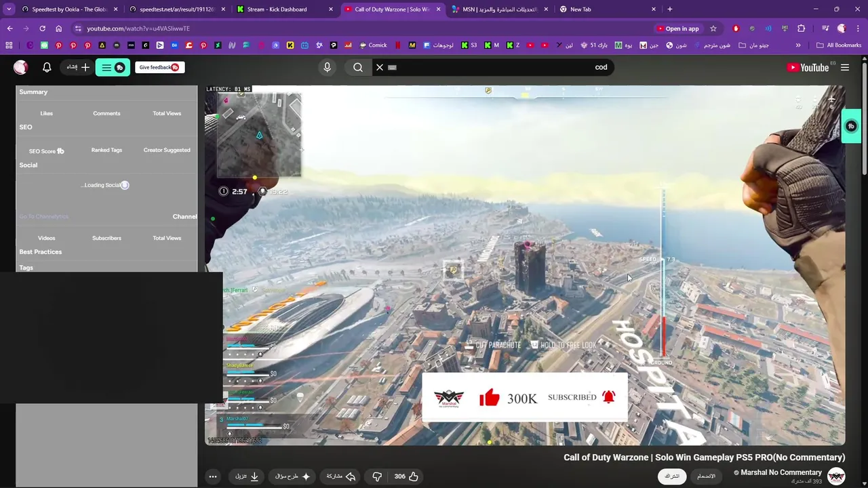Screen dimensions: 868x488
Task: Open the TubeBuddy side tab icon
Action: 851,126
